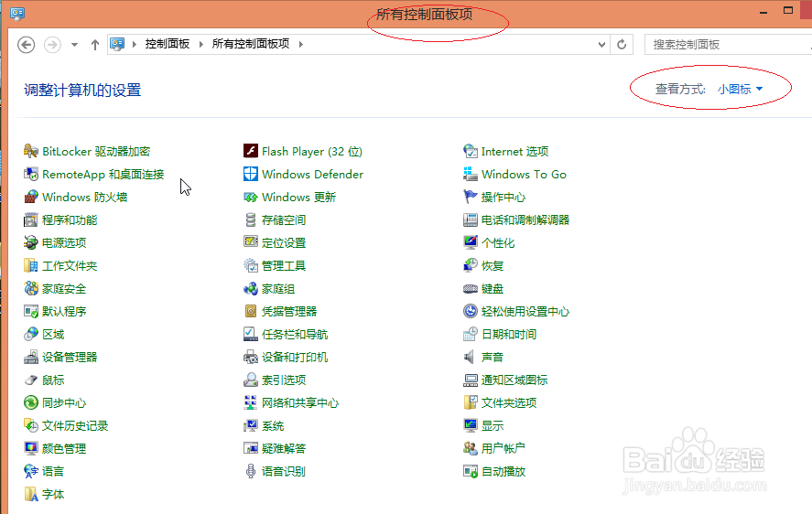812x514 pixels.
Task: Select the 控制面板 breadcrumb
Action: 168,44
